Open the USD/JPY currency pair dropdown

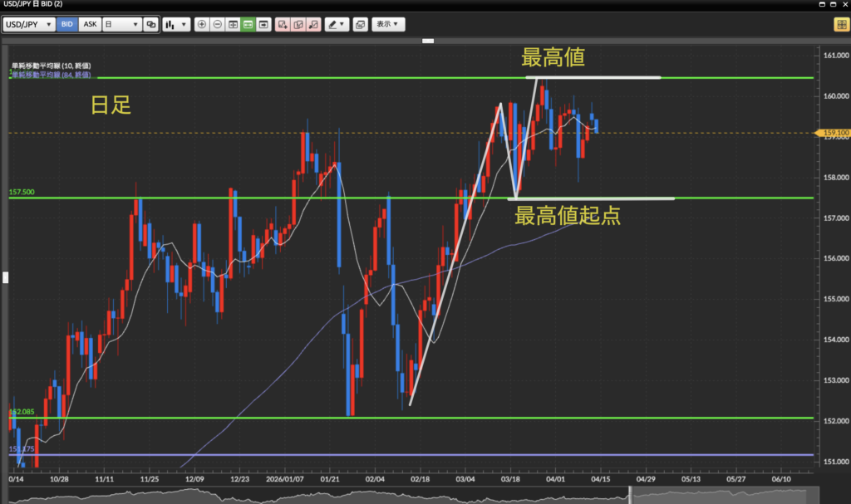coord(29,24)
